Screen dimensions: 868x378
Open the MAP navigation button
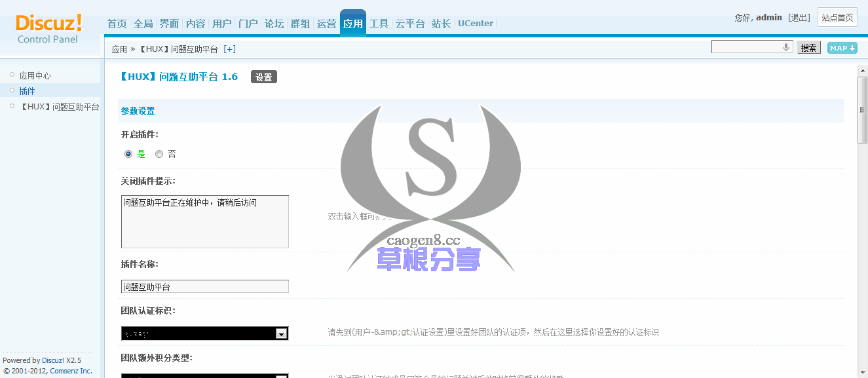point(842,48)
